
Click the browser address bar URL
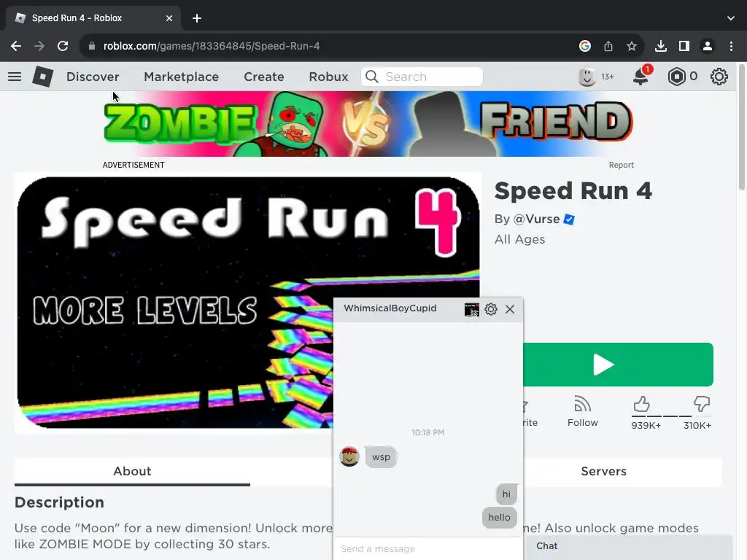coord(211,46)
